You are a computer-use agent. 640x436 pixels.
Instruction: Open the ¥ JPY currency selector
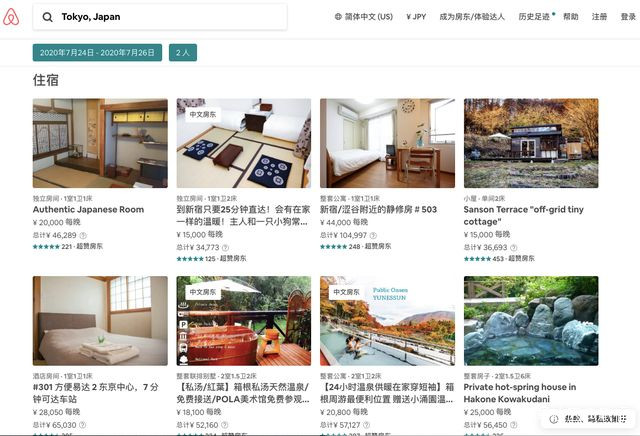click(x=416, y=17)
